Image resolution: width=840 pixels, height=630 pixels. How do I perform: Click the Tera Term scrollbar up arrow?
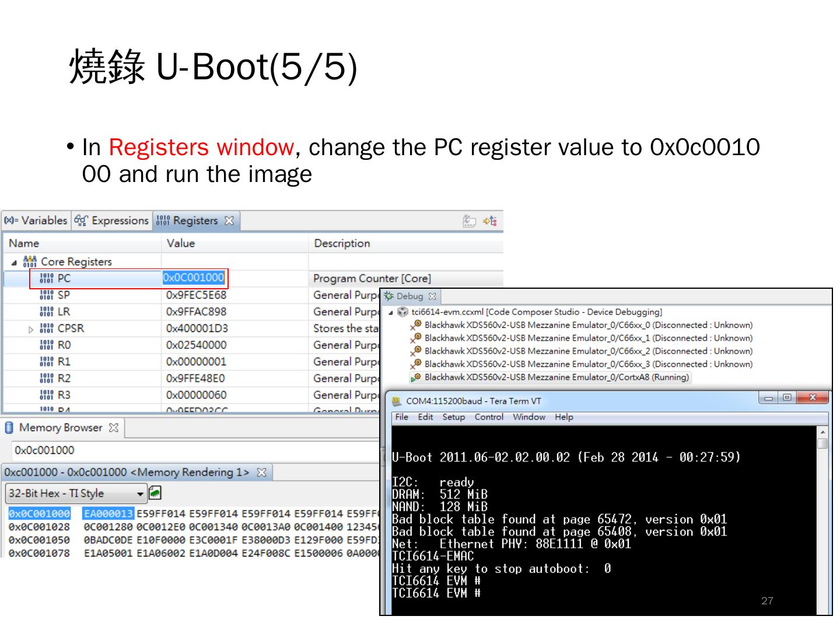(822, 432)
